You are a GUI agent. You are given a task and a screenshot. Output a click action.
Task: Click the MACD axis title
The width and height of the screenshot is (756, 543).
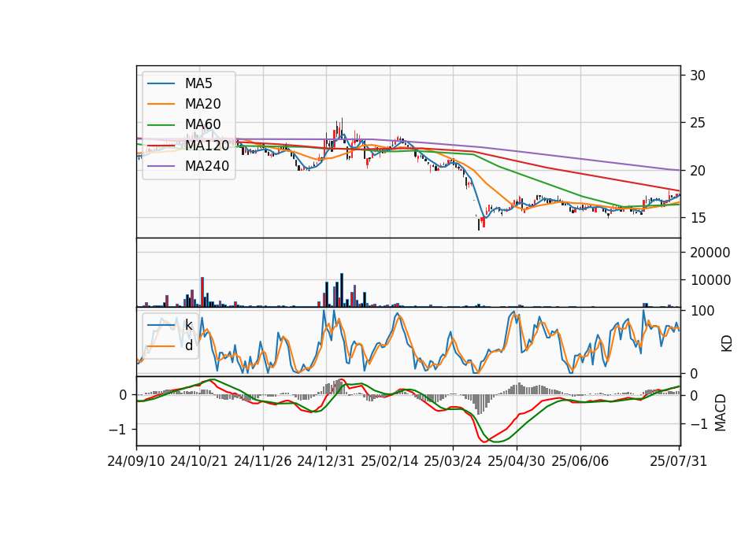click(721, 412)
